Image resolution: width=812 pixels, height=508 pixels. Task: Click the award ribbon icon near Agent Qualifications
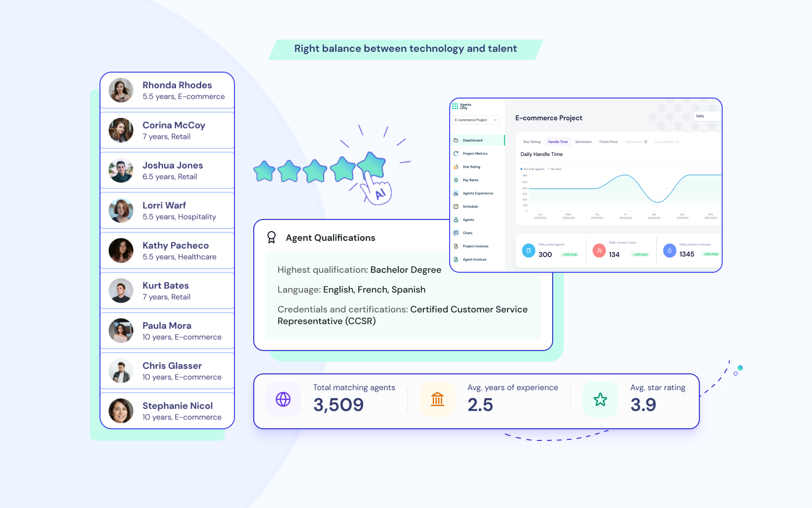pyautogui.click(x=272, y=237)
